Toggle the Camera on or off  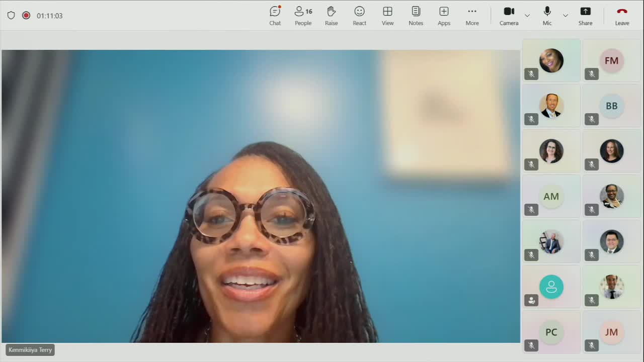click(x=509, y=16)
